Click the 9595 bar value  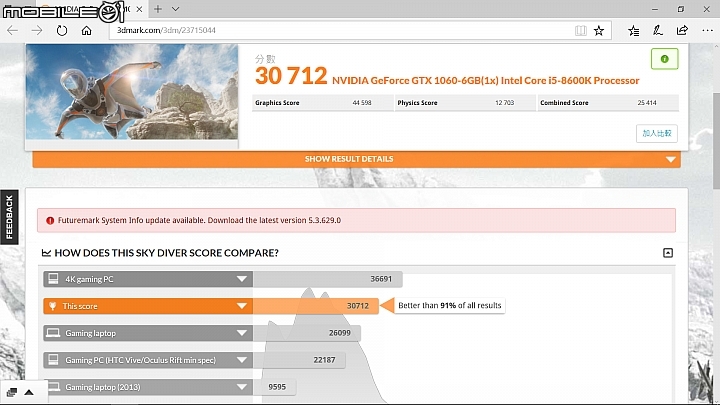point(277,387)
